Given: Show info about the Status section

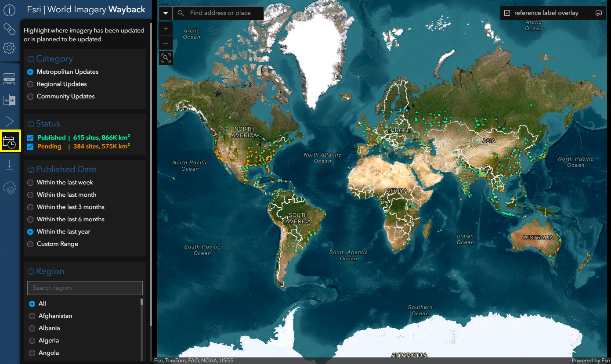Looking at the screenshot, I should click(31, 124).
